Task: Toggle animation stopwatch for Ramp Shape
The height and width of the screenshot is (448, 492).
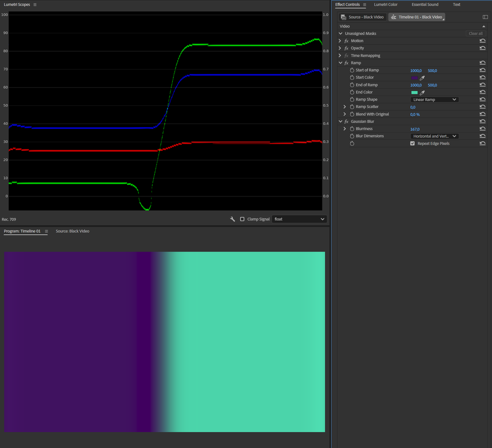Action: [352, 99]
